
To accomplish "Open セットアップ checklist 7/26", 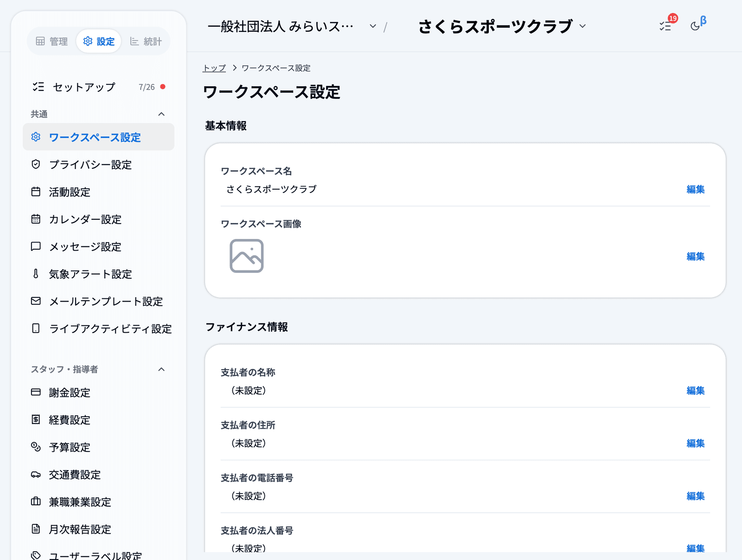I will coord(98,87).
